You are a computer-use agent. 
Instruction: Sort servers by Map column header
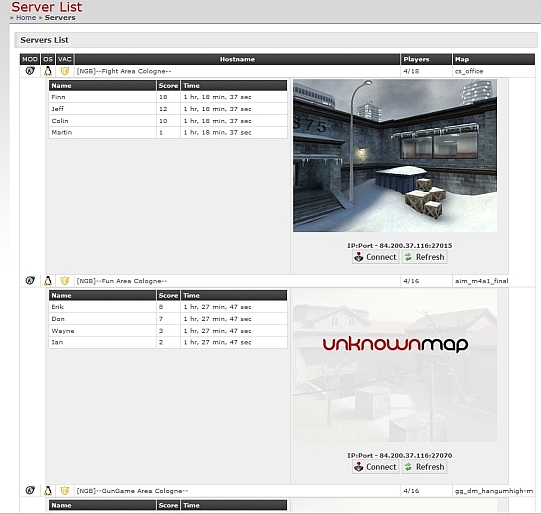pyautogui.click(x=494, y=59)
